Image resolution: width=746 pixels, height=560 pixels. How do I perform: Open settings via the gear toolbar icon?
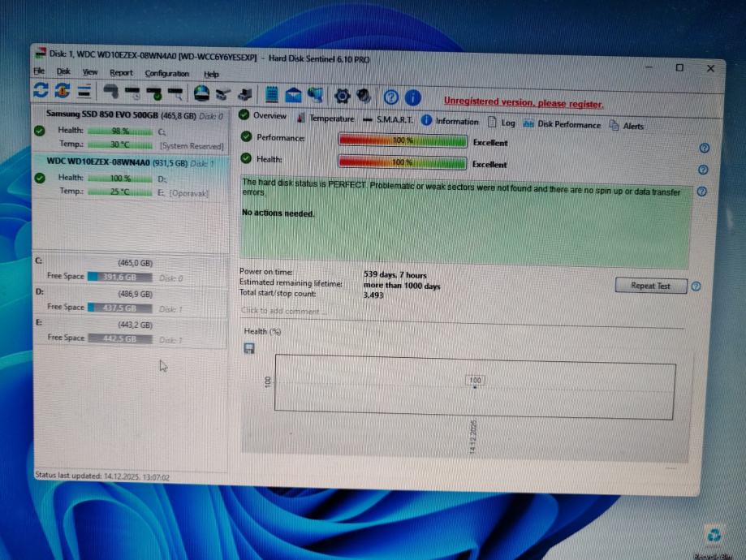[x=342, y=96]
